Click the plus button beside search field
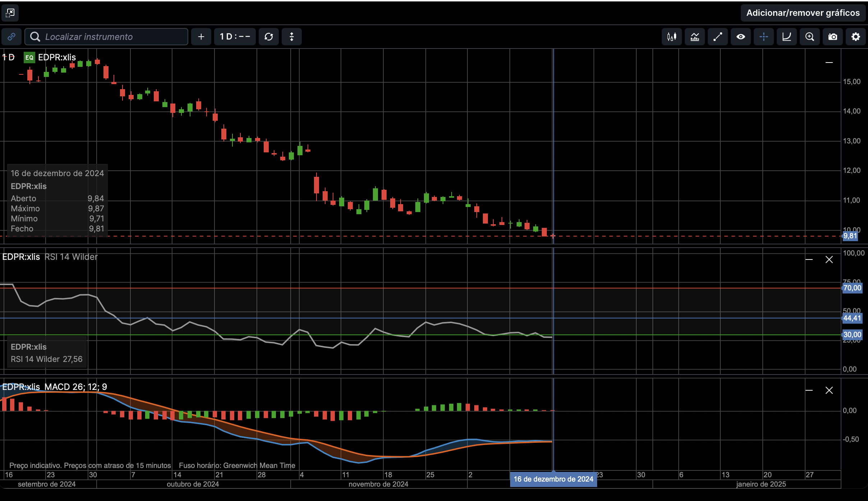Image resolution: width=868 pixels, height=501 pixels. coord(201,37)
